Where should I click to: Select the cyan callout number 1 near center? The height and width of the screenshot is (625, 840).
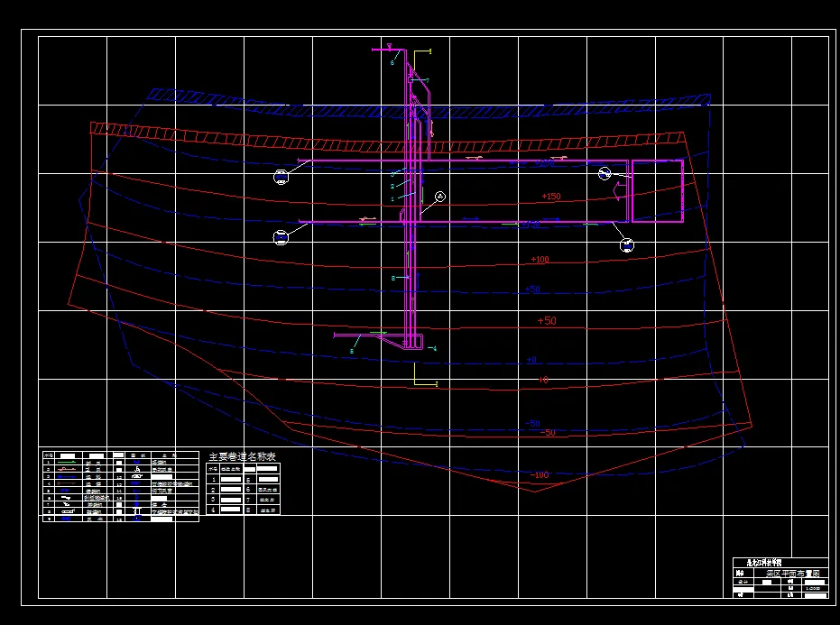point(392,198)
